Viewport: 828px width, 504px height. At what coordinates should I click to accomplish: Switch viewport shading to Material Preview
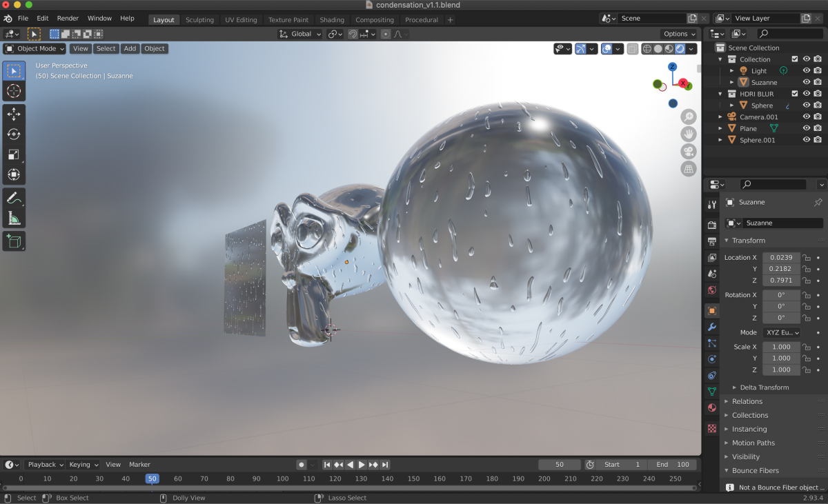click(x=669, y=49)
